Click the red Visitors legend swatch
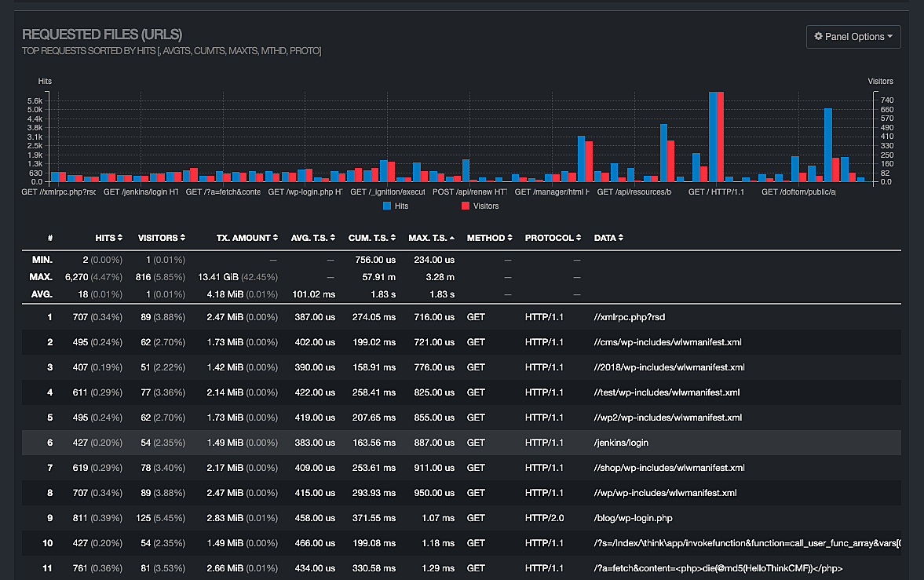 (465, 206)
